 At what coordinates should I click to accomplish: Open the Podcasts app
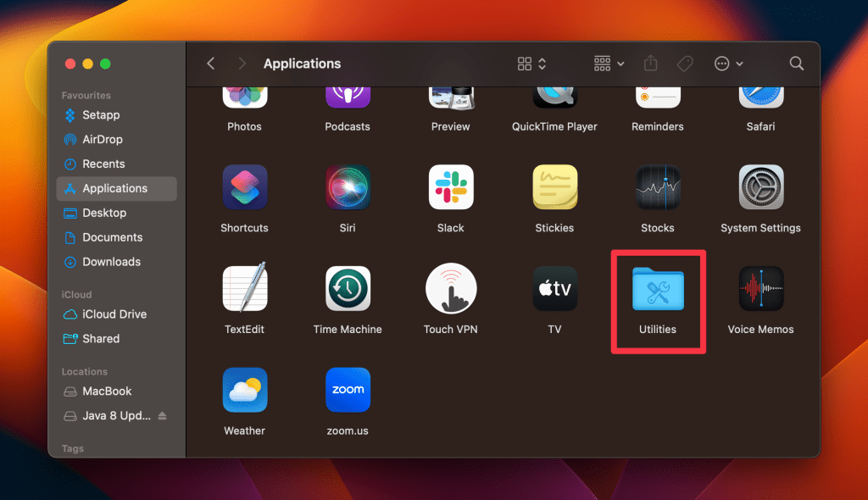click(348, 98)
